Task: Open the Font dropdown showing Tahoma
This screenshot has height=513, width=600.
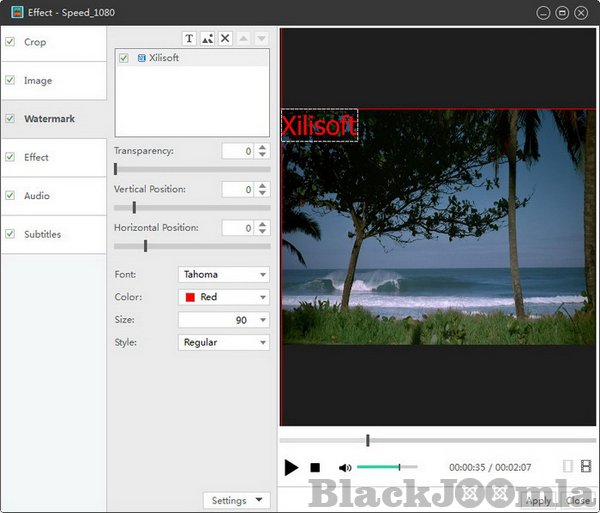Action: click(223, 274)
